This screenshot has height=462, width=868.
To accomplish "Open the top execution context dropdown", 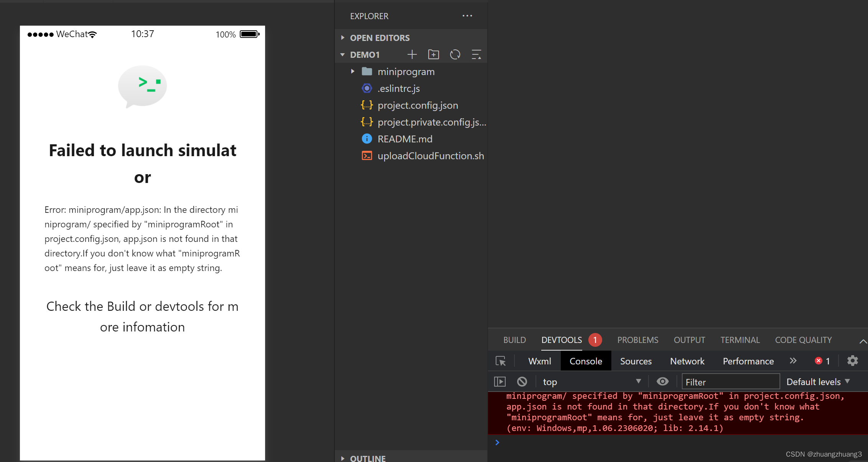I will [x=592, y=382].
